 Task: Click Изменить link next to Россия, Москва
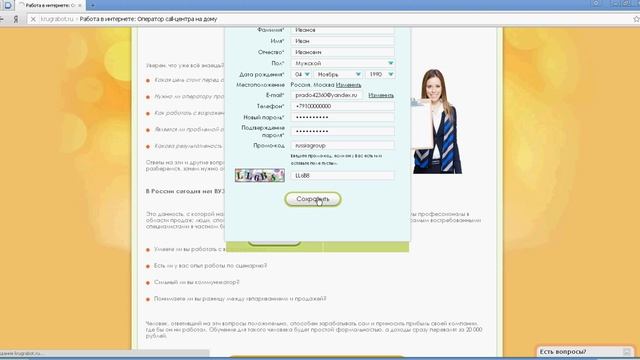349,85
